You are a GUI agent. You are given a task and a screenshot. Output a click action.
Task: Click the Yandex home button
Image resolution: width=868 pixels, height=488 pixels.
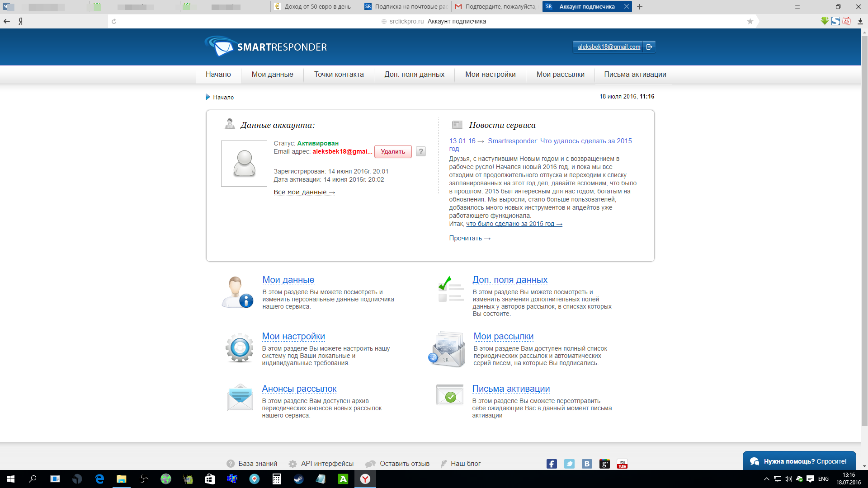tap(20, 21)
